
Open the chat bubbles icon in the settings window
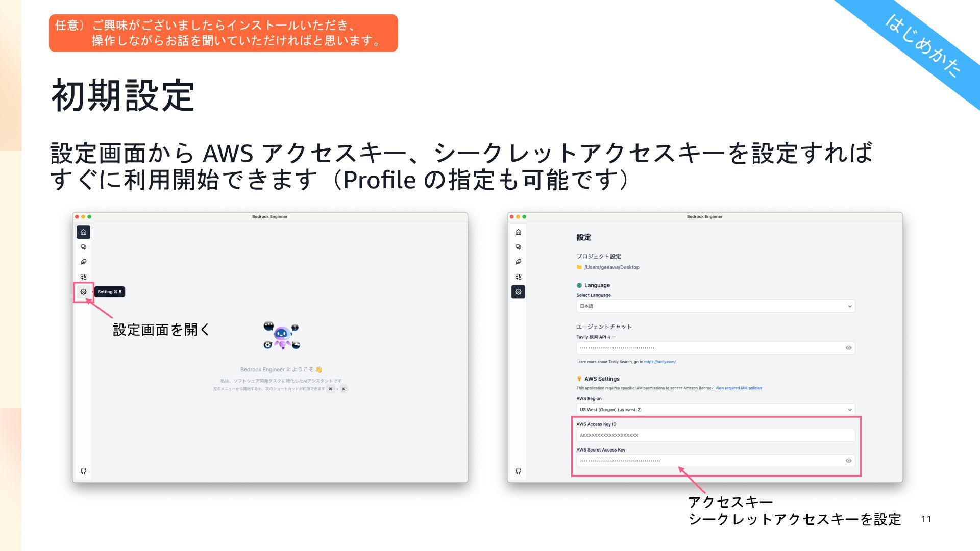[518, 247]
